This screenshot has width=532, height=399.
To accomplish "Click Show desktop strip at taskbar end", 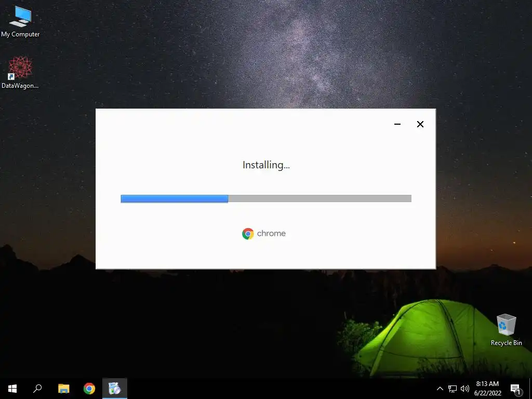I will [530, 389].
